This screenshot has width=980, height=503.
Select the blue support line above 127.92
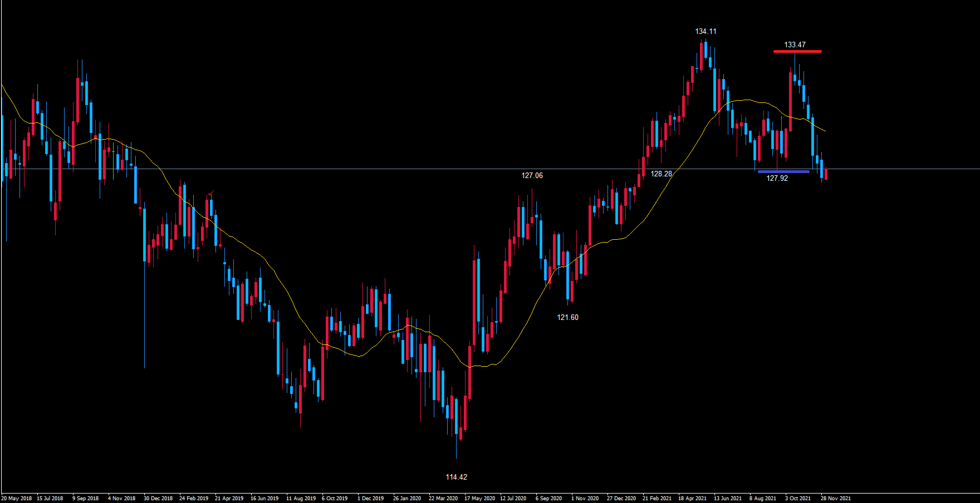coord(783,171)
